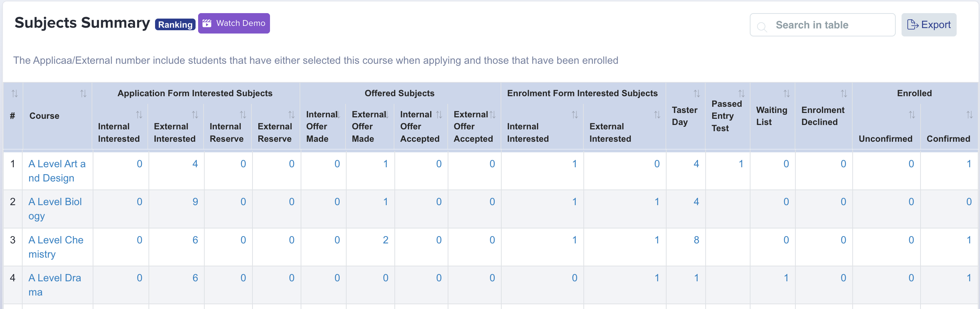Open the A Level Biology course link

pos(55,209)
